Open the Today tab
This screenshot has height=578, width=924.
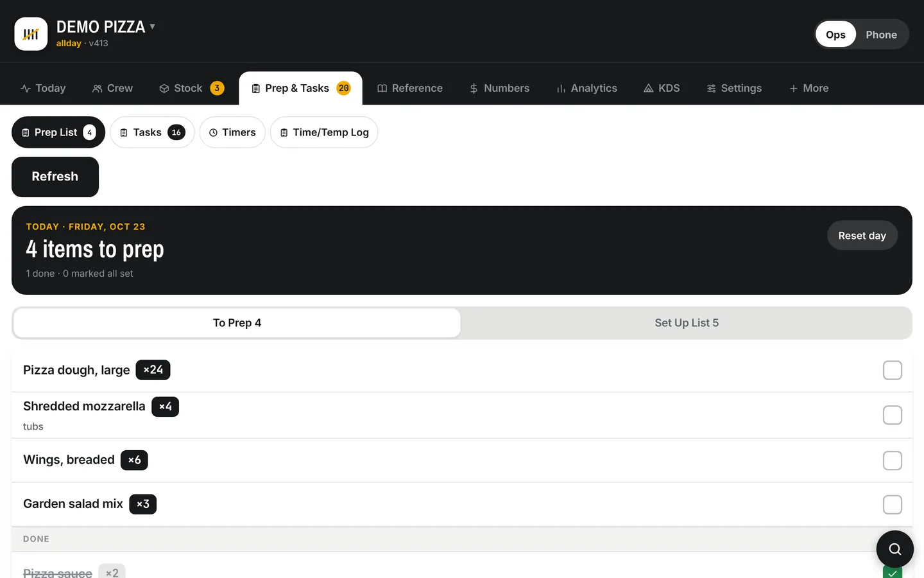(43, 89)
